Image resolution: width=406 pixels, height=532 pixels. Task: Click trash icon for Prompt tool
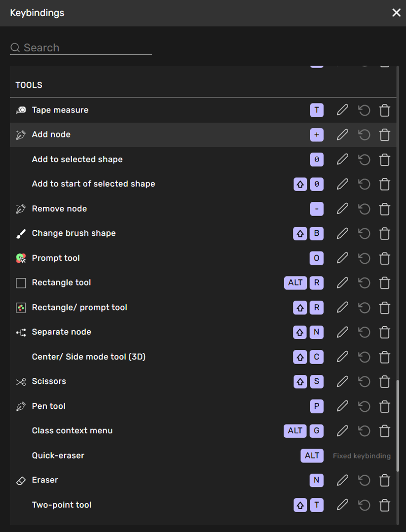(x=385, y=258)
